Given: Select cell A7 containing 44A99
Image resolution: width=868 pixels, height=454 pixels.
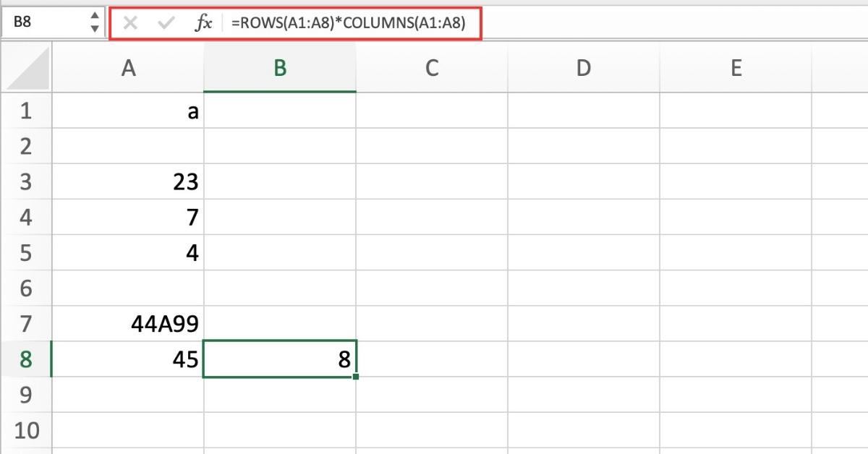Looking at the screenshot, I should pyautogui.click(x=128, y=323).
